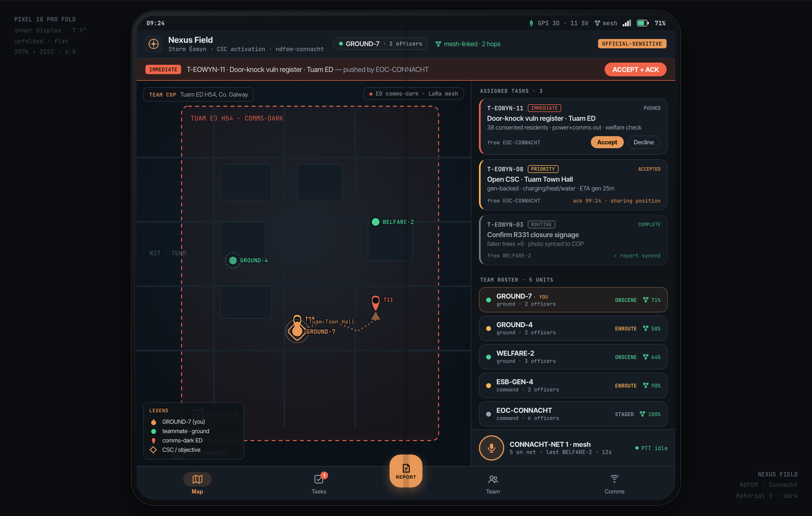Tap 'CSC / objective' in the map legend
Viewport: 812px width, 516px height.
pos(181,450)
